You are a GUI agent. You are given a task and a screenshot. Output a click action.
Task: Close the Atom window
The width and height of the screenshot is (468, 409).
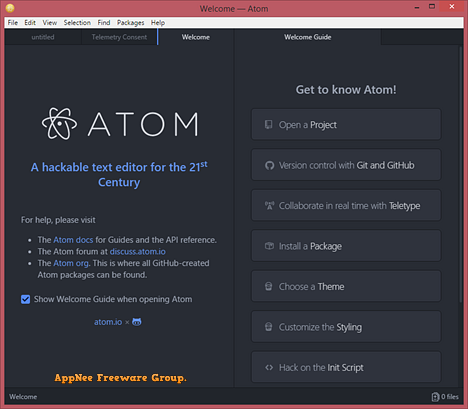pyautogui.click(x=452, y=7)
